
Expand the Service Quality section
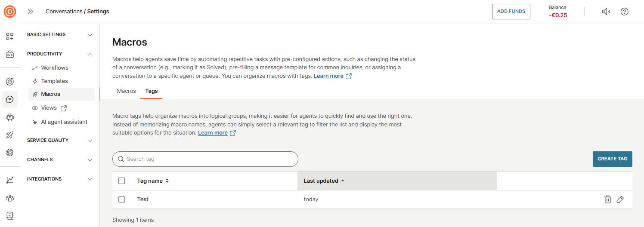coord(60,140)
